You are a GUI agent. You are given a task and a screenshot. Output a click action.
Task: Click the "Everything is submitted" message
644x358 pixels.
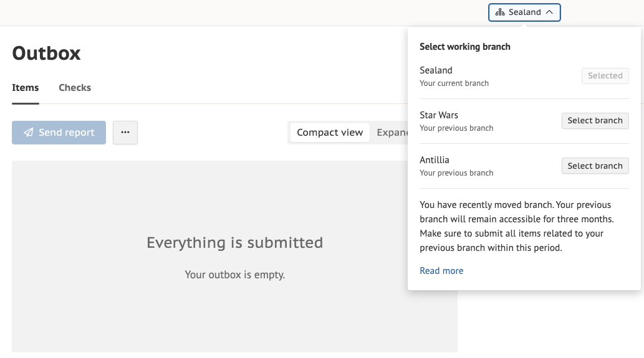point(234,242)
